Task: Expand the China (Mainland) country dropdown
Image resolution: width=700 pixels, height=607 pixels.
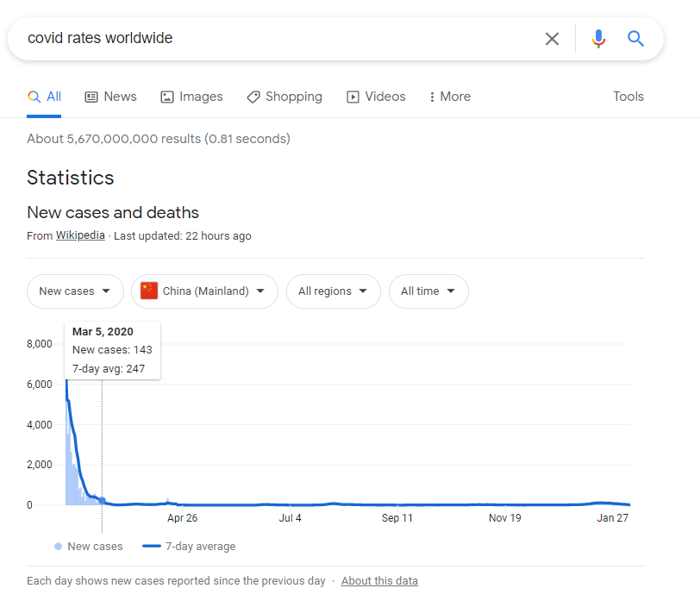Action: click(204, 291)
